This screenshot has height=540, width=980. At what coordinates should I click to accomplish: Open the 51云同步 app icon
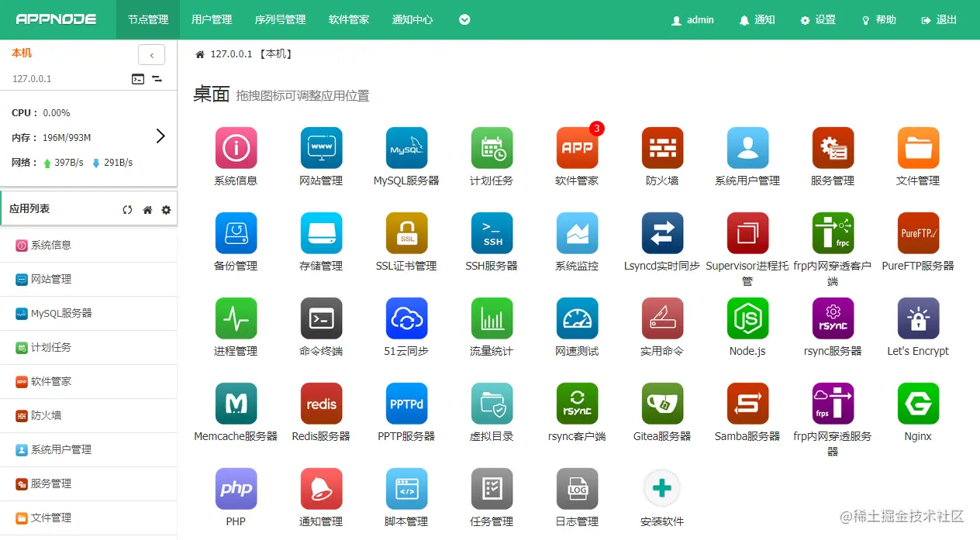tap(406, 318)
